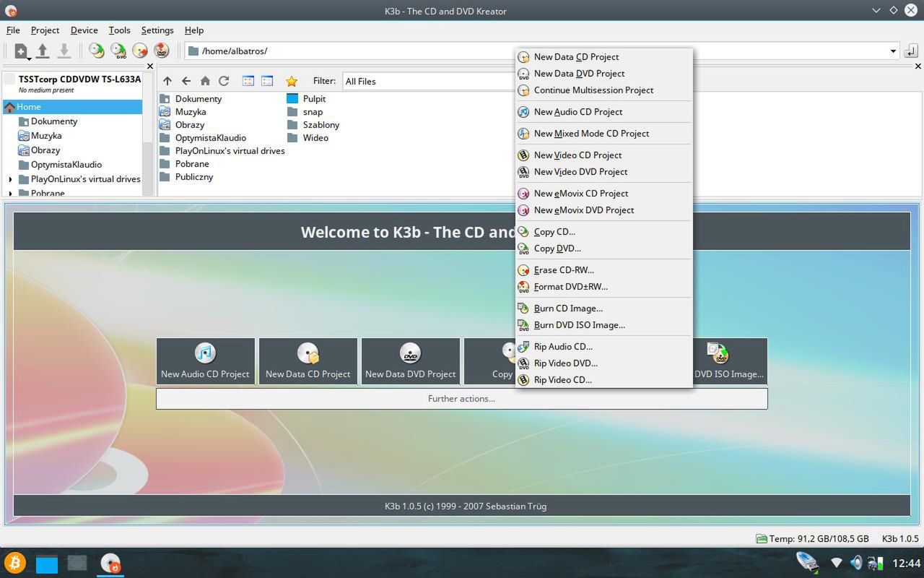Click the New Data DVD Project welcome button
Screen dimensions: 924x578
[410, 361]
